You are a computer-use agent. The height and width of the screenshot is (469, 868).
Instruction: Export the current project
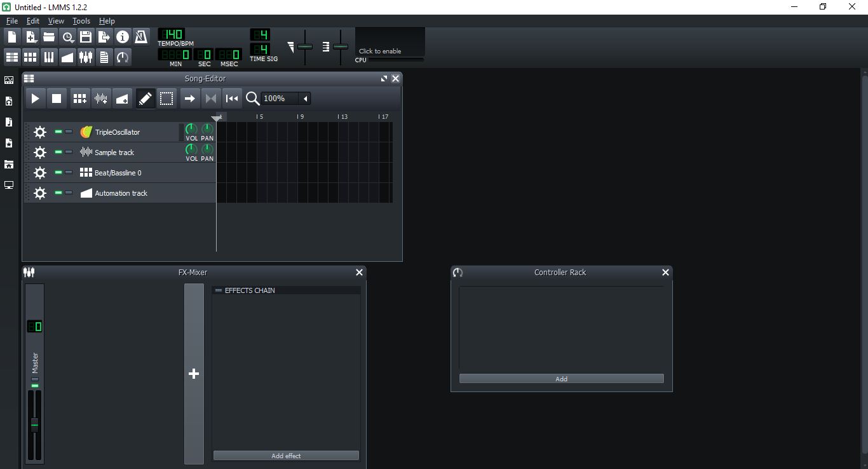point(104,37)
